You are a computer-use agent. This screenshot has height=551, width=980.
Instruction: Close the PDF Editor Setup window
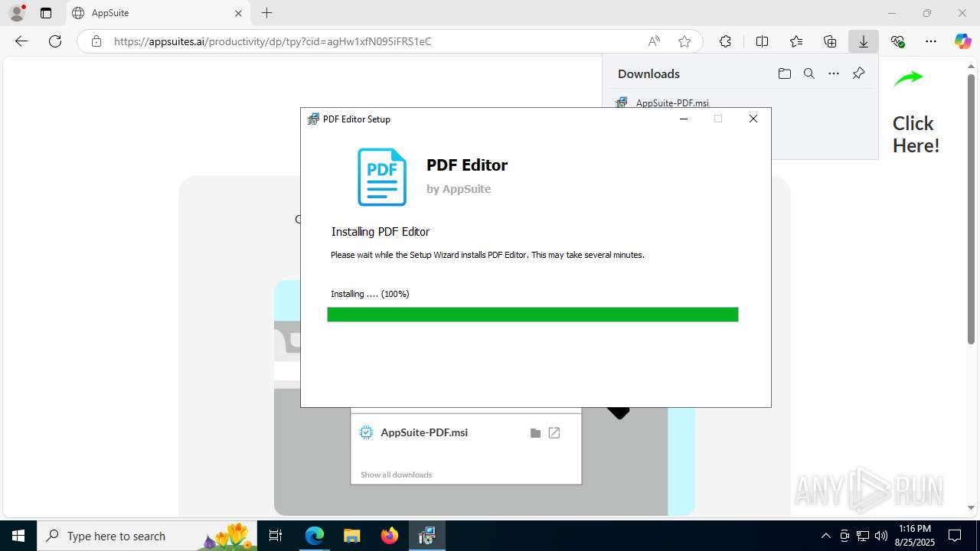(753, 119)
